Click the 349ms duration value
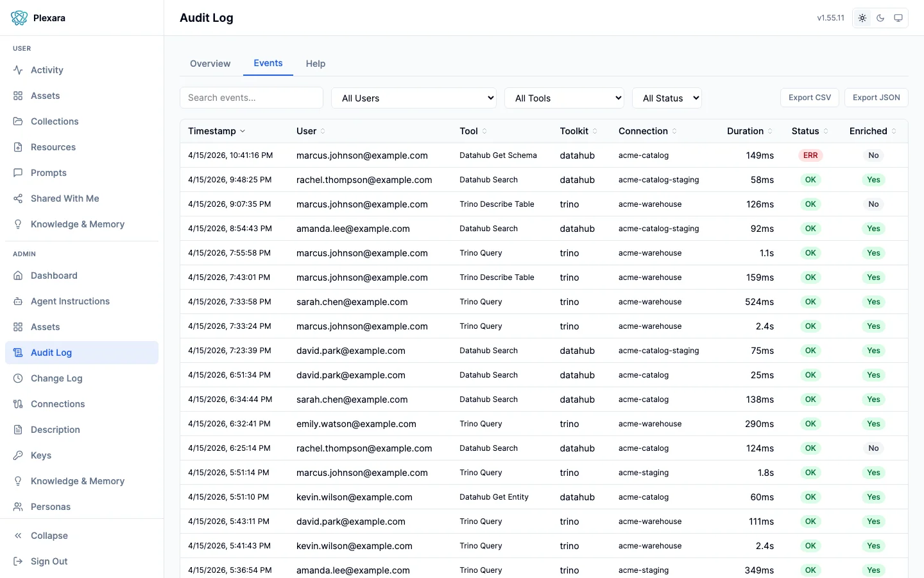The image size is (924, 578). pyautogui.click(x=759, y=570)
